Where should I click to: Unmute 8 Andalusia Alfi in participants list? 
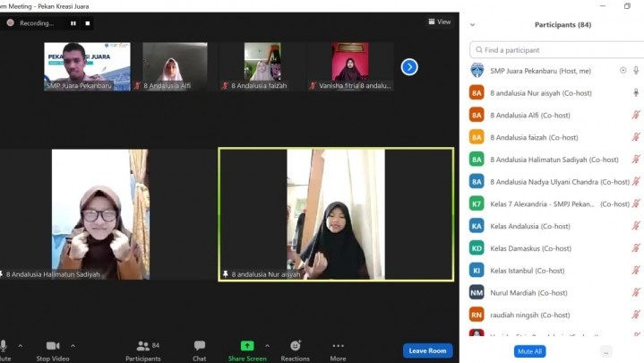coord(636,115)
